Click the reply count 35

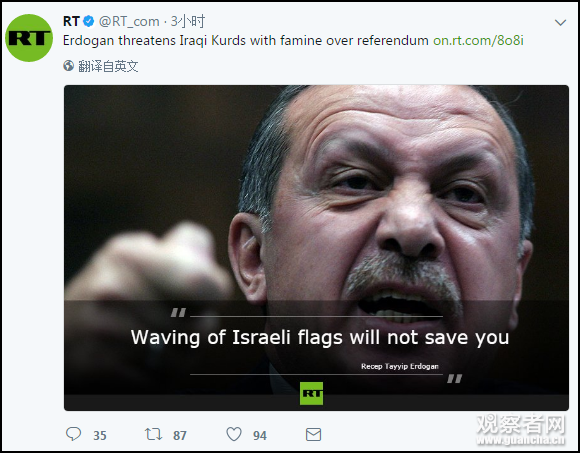pos(100,436)
